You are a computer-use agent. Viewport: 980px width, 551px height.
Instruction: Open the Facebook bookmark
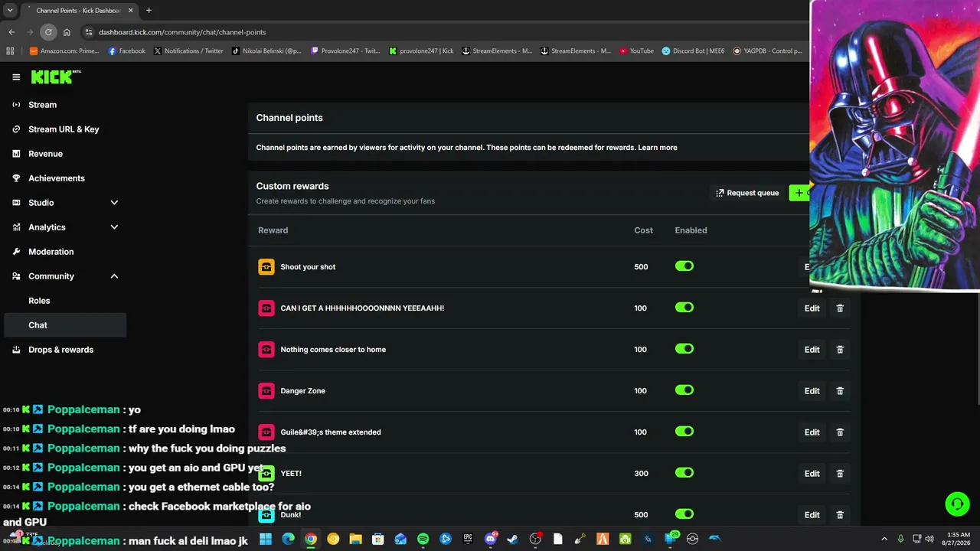coord(127,51)
